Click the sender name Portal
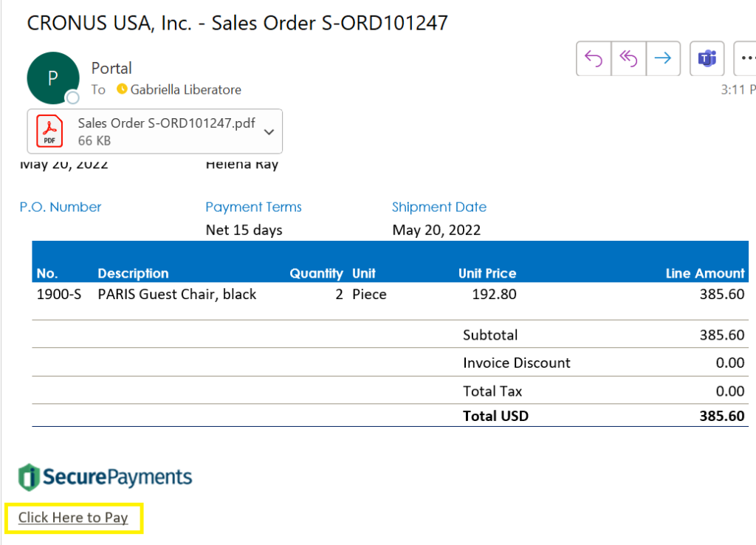Screen dimensions: 756x545 pos(111,68)
